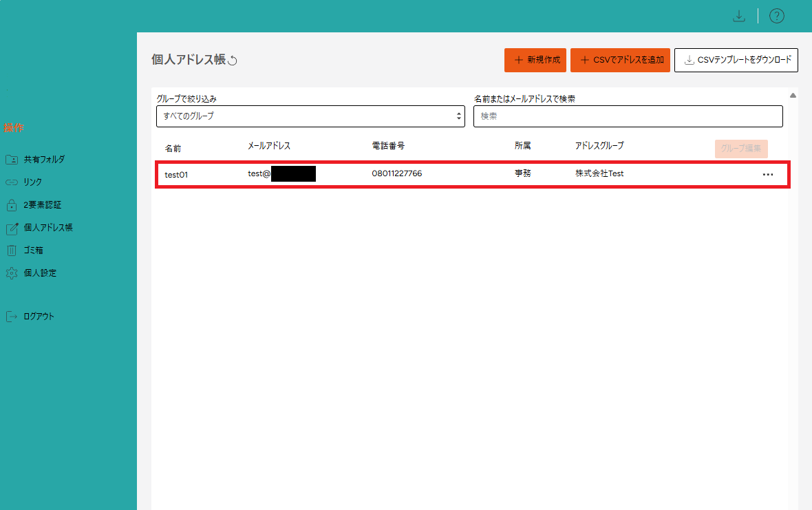Image resolution: width=812 pixels, height=510 pixels.
Task: Select 個人アドレス帳 in the sidebar
Action: (x=48, y=228)
